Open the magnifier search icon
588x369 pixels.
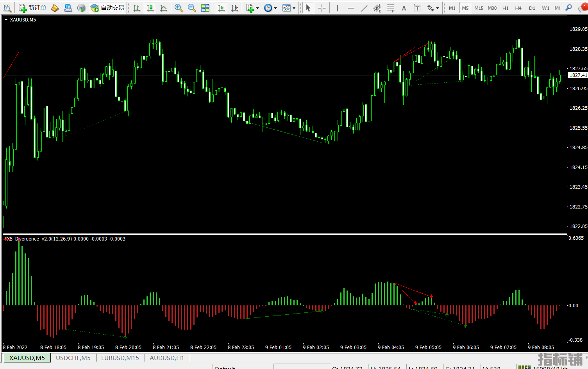[x=569, y=8]
